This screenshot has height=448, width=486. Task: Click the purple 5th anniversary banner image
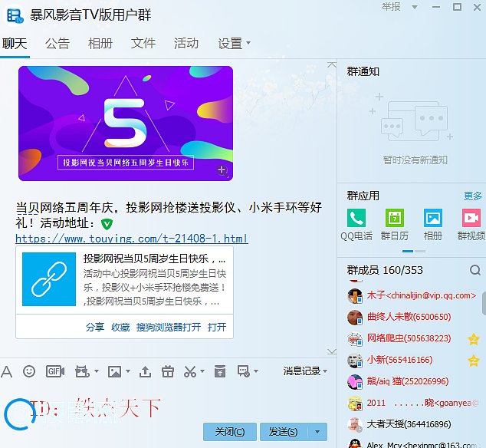point(126,124)
